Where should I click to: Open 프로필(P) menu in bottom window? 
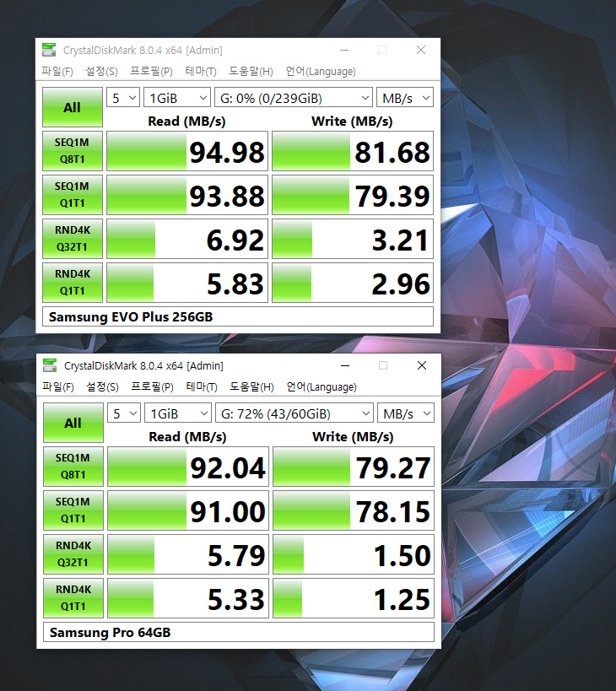pyautogui.click(x=153, y=387)
